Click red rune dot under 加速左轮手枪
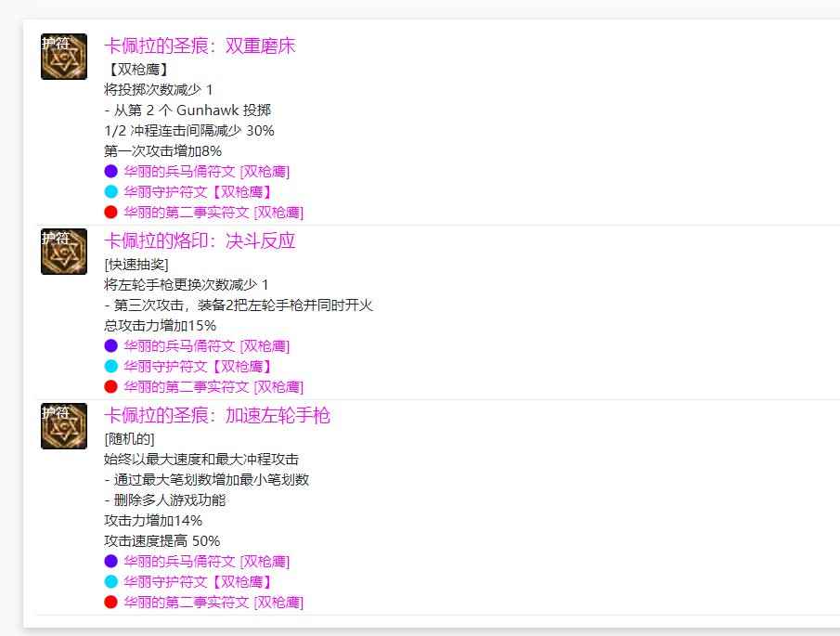The height and width of the screenshot is (636, 840). (x=110, y=602)
